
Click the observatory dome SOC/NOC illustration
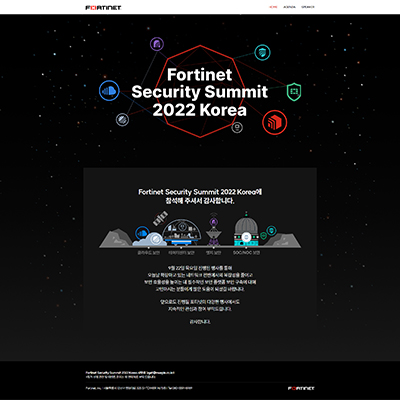tap(246, 229)
